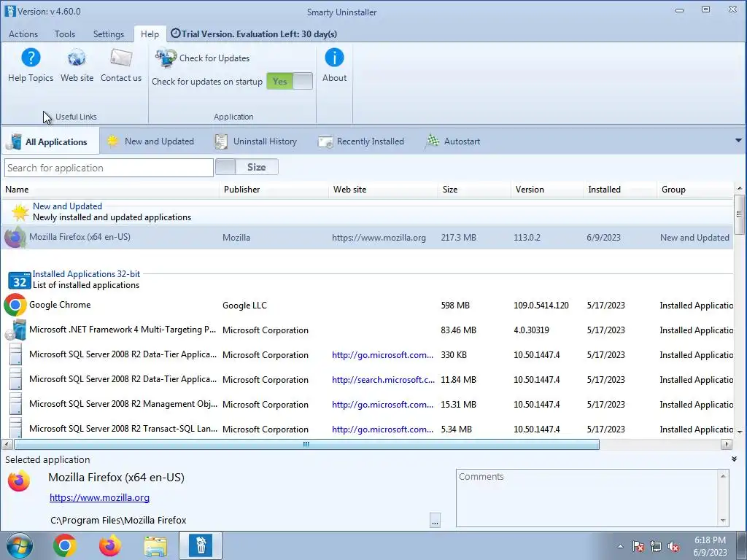Viewport: 747px width, 560px height.
Task: Toggle the Size search switch
Action: click(247, 167)
